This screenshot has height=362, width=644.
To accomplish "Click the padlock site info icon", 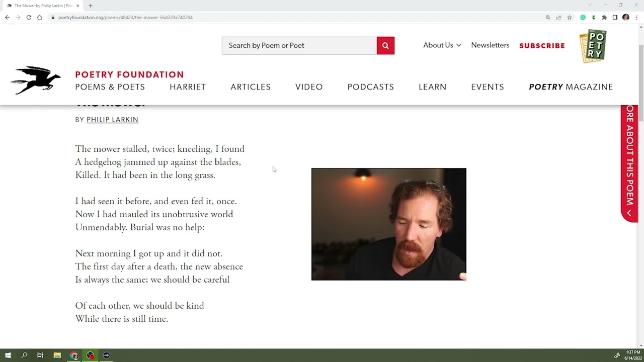I will [53, 17].
